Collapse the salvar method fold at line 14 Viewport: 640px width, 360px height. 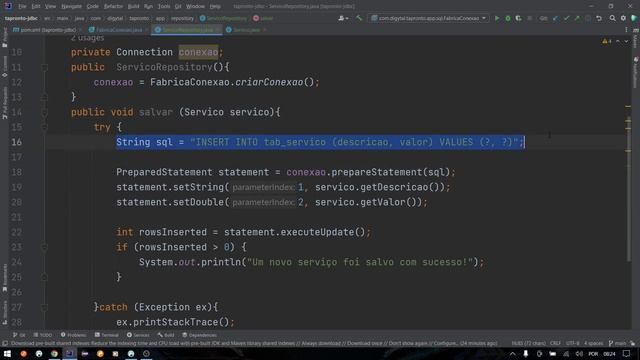(x=44, y=112)
